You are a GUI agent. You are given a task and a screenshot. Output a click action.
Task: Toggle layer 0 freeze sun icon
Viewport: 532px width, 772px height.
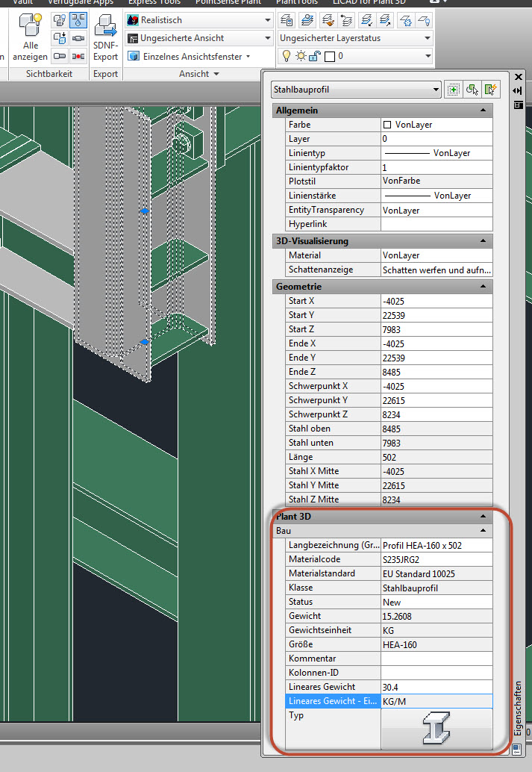coord(301,56)
